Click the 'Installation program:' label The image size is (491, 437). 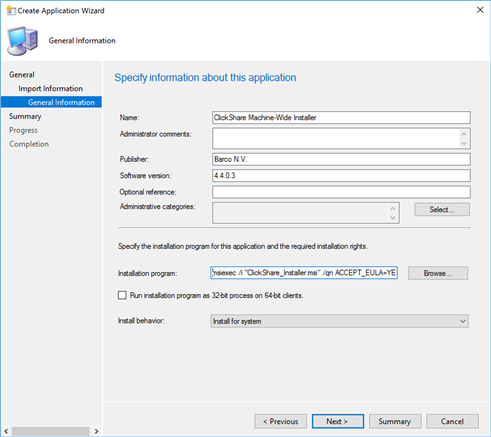[x=147, y=273]
